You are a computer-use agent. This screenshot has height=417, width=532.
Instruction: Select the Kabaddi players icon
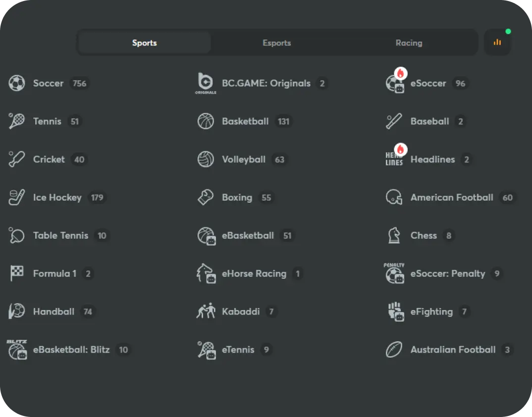coord(206,312)
